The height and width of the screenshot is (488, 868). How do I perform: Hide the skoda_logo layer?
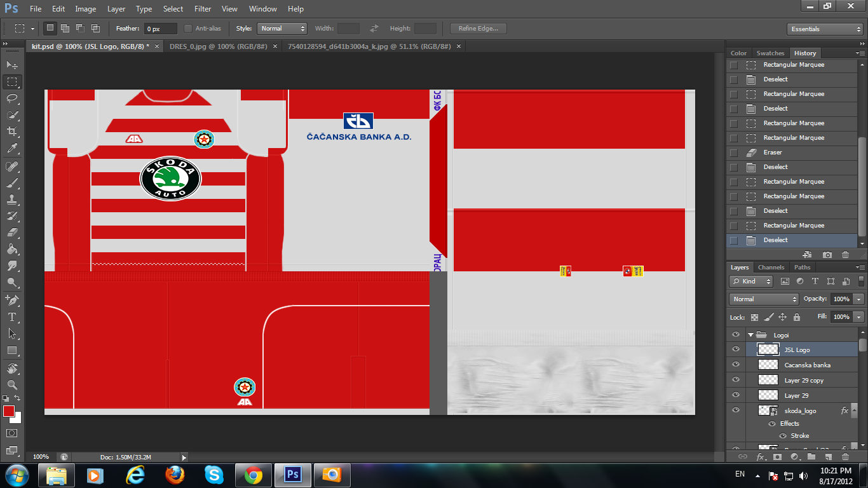[736, 410]
